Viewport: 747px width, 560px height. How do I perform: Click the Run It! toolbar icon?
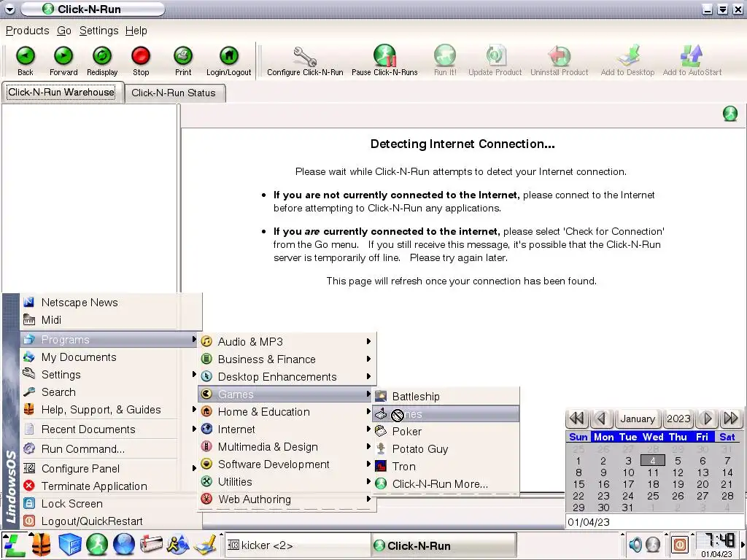pyautogui.click(x=445, y=55)
